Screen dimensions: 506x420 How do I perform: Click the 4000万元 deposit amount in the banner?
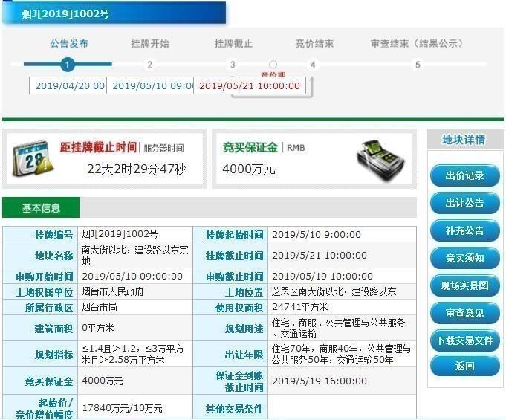(x=248, y=169)
